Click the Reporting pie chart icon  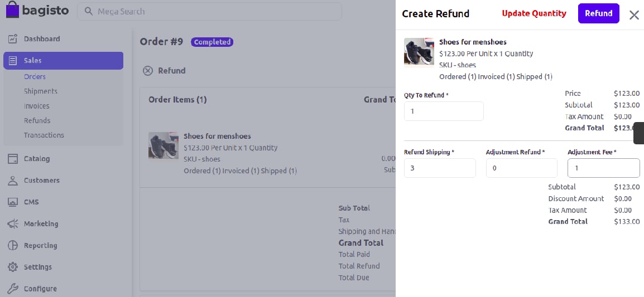point(13,246)
